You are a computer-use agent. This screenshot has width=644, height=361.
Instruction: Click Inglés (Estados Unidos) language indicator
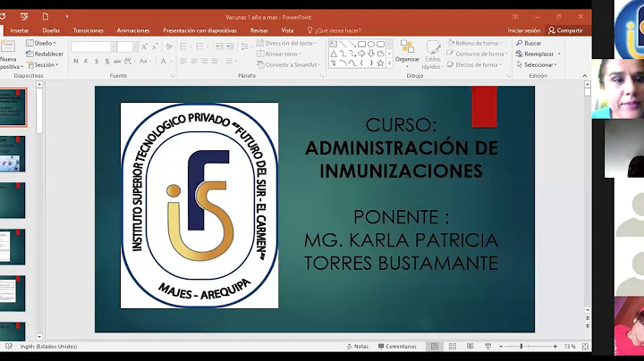pos(48,347)
